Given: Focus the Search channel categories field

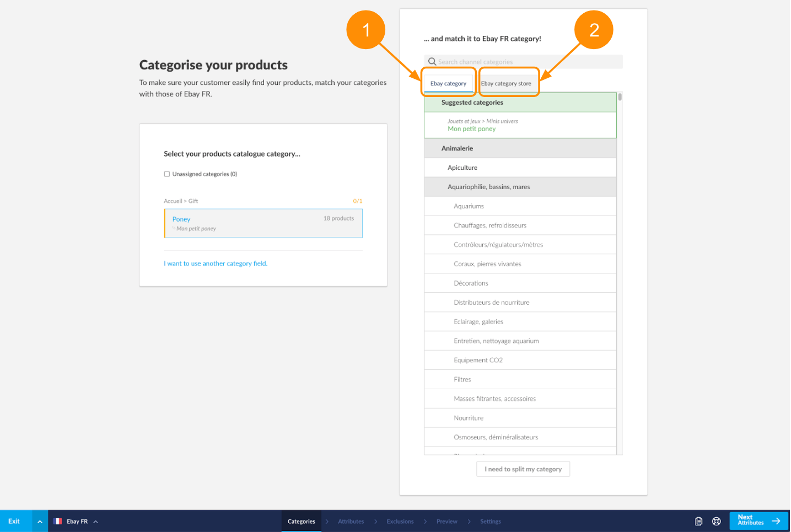Looking at the screenshot, I should point(526,62).
